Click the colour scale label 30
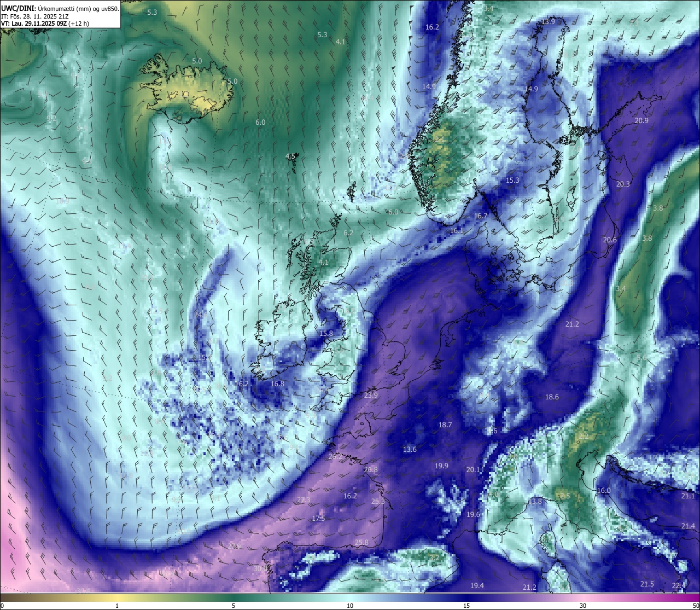 (x=583, y=606)
